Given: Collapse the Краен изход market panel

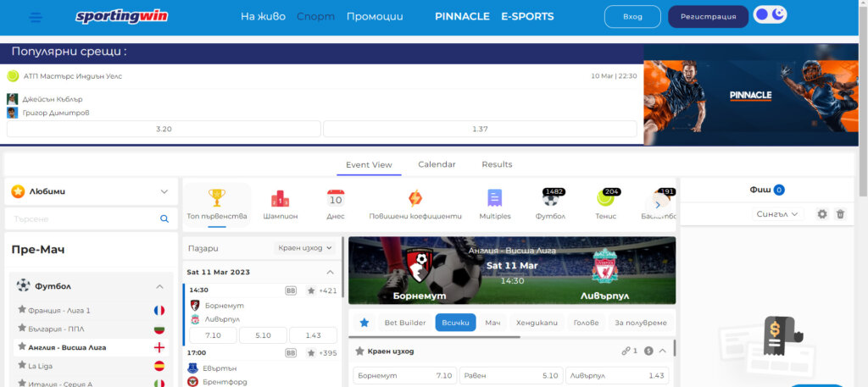Looking at the screenshot, I should (x=662, y=351).
